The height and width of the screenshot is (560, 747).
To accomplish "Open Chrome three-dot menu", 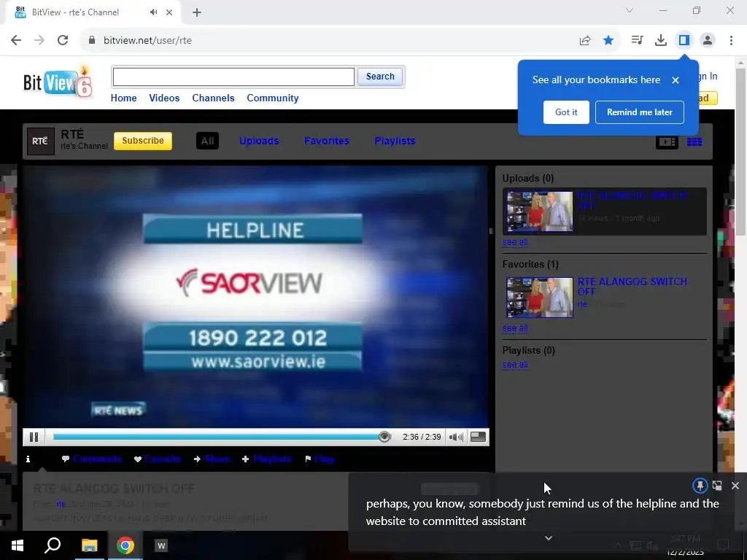I will tap(731, 41).
